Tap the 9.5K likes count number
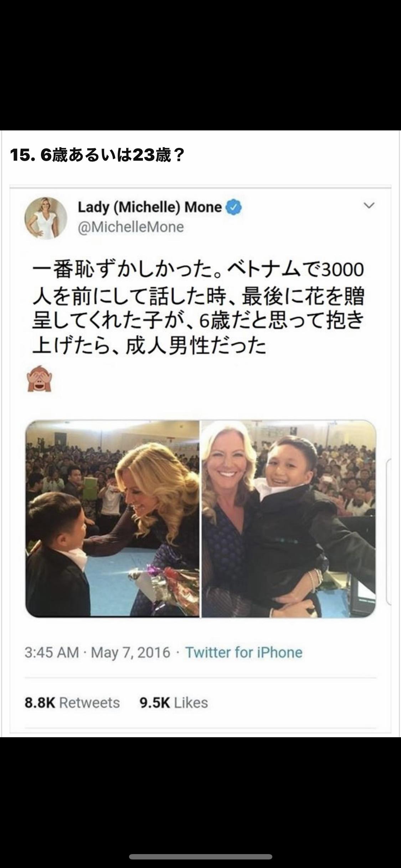 coord(155,703)
